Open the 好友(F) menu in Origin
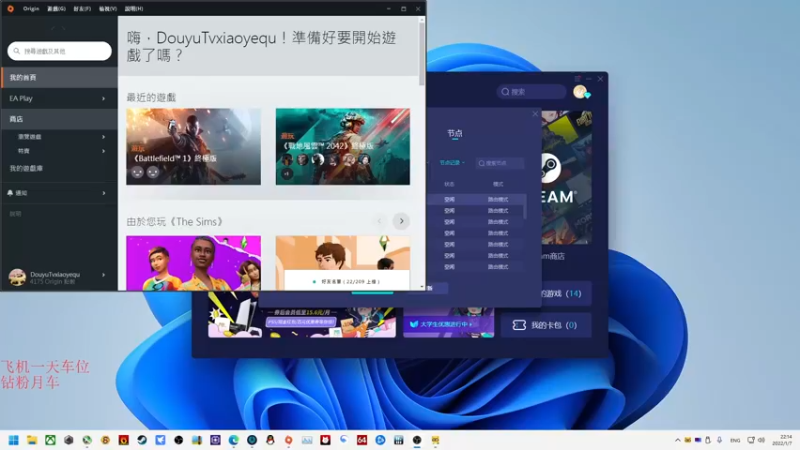 [82, 9]
